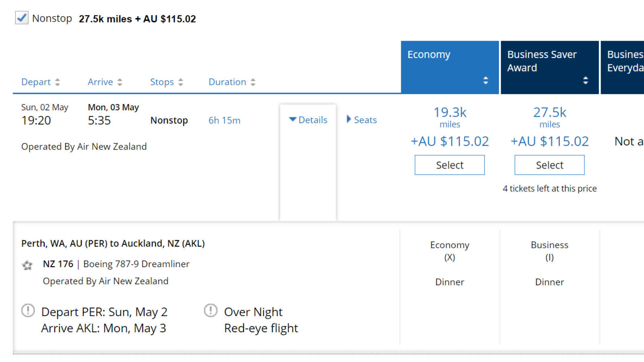Open the Business Saver Award column tab
This screenshot has height=362, width=644.
[550, 68]
